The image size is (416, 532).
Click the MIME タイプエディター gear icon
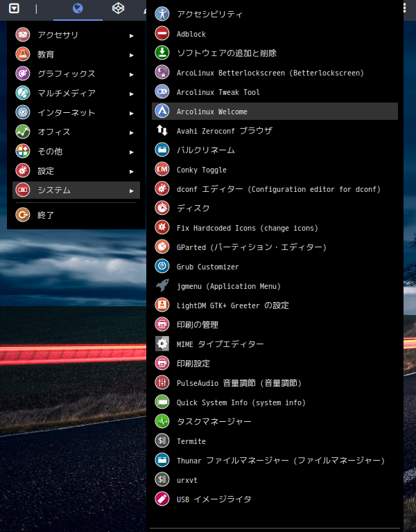click(x=162, y=344)
